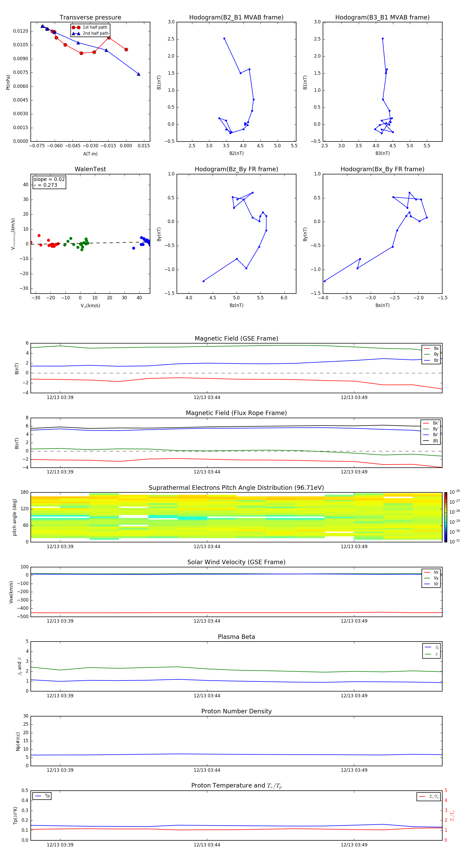Click the 'WalenTest' plot title
Image resolution: width=473 pixels, height=868 pixels.
[90, 169]
